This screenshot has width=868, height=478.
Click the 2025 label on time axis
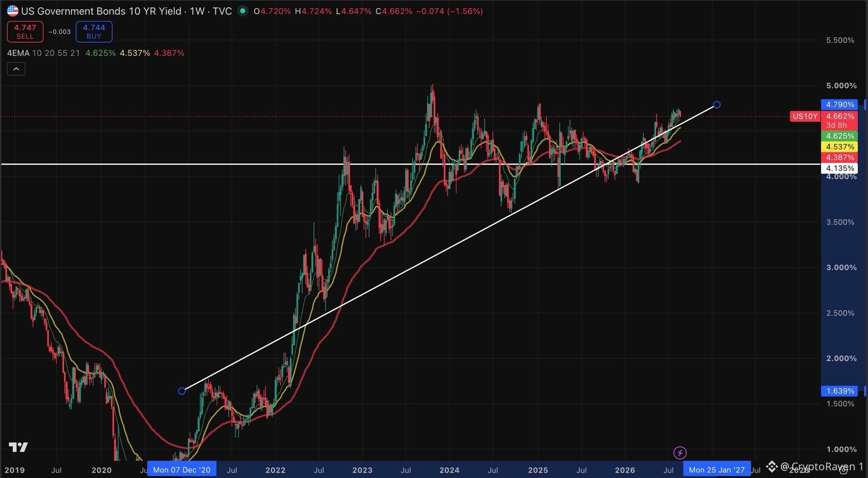click(x=538, y=470)
